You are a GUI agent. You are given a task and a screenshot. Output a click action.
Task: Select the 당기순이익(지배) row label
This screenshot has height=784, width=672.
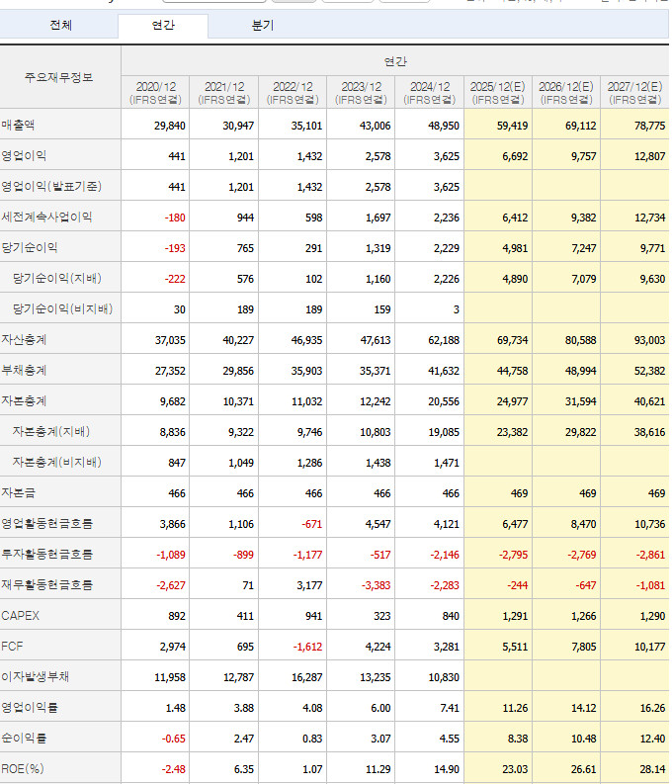pyautogui.click(x=57, y=278)
